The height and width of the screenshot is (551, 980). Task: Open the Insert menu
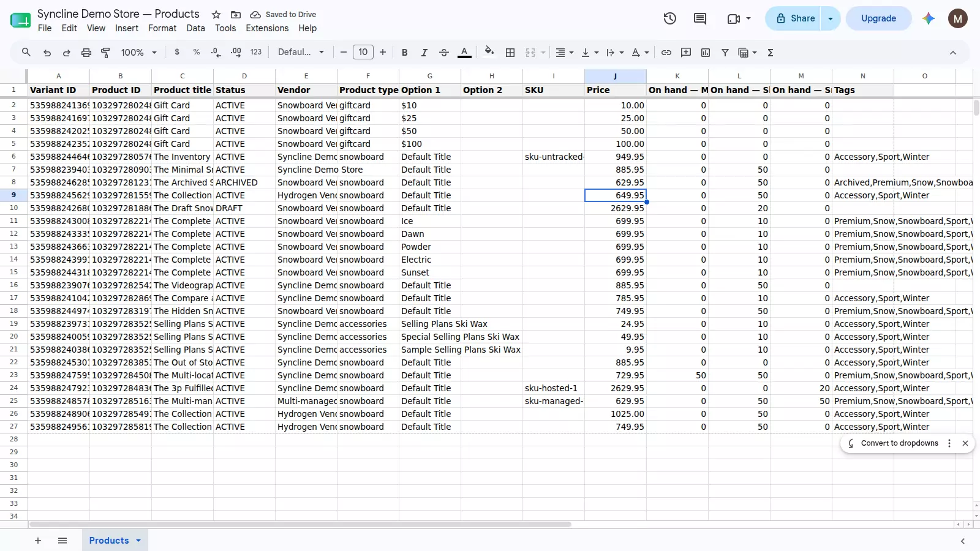[127, 28]
